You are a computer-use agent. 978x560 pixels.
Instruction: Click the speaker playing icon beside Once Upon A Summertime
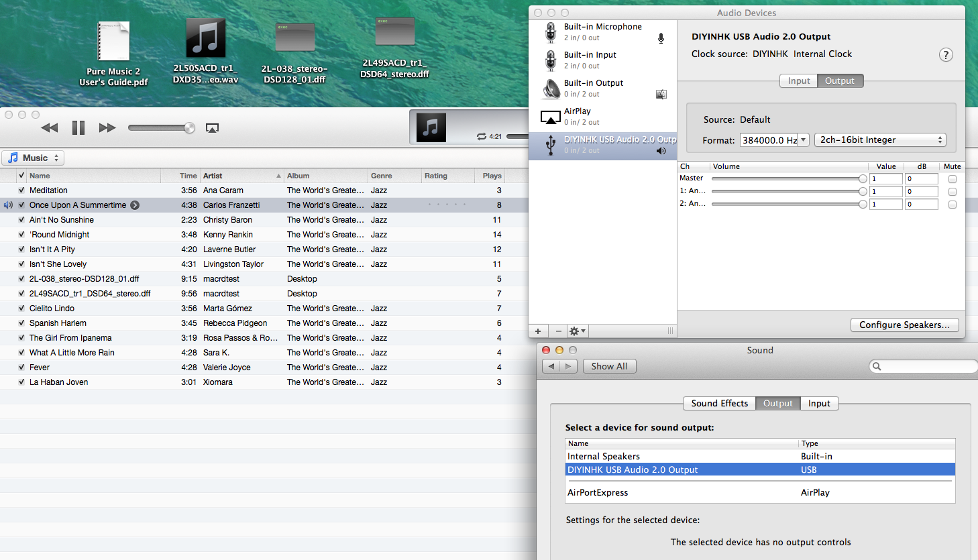pyautogui.click(x=8, y=205)
